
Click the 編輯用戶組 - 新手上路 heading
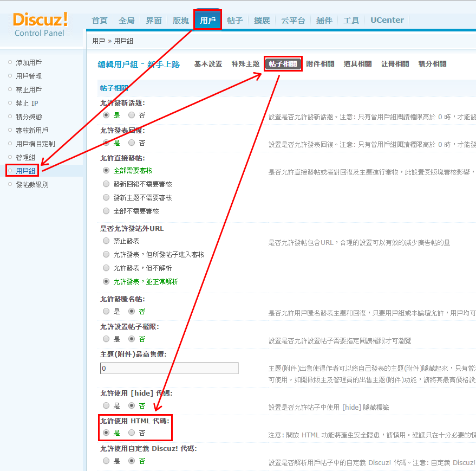click(x=139, y=64)
